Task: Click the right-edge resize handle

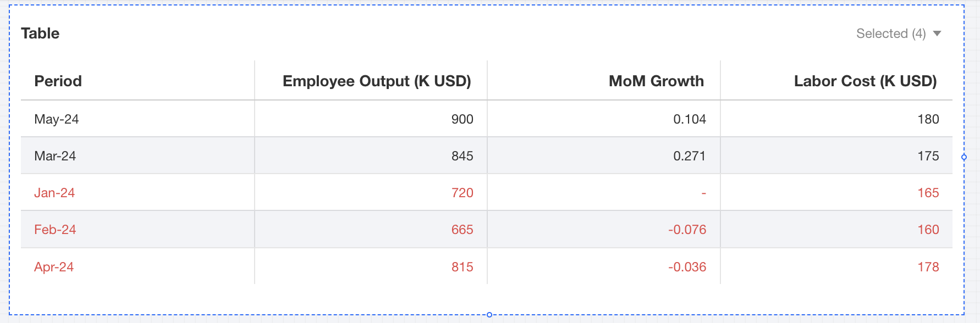Action: (964, 157)
